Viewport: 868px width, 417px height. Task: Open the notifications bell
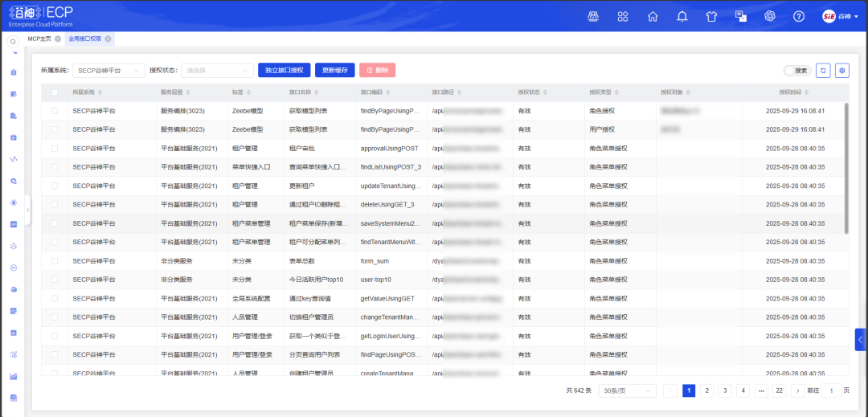click(x=682, y=16)
